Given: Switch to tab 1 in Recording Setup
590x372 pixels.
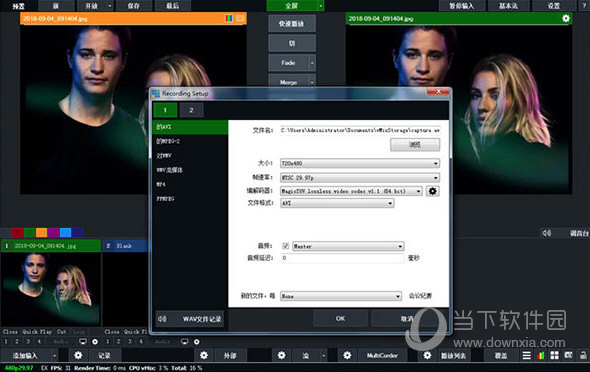Looking at the screenshot, I should point(165,110).
